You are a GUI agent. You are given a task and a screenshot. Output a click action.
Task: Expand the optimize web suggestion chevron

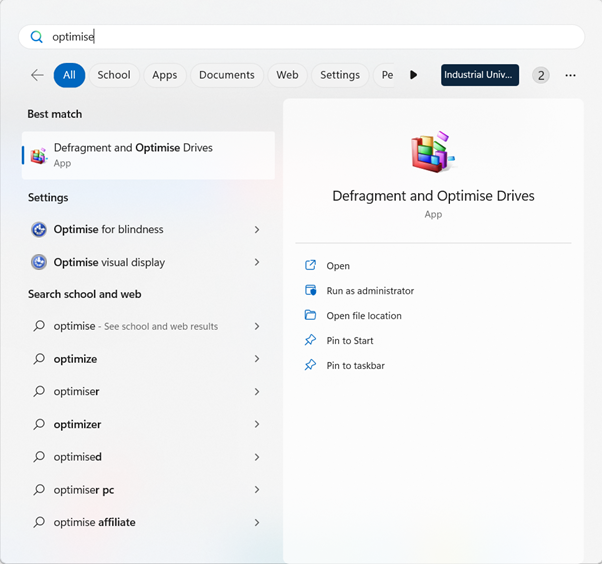click(x=257, y=359)
